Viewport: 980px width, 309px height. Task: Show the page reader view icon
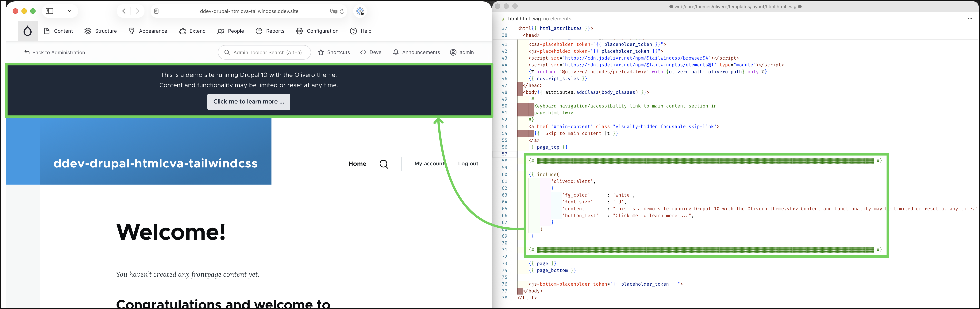pos(156,11)
